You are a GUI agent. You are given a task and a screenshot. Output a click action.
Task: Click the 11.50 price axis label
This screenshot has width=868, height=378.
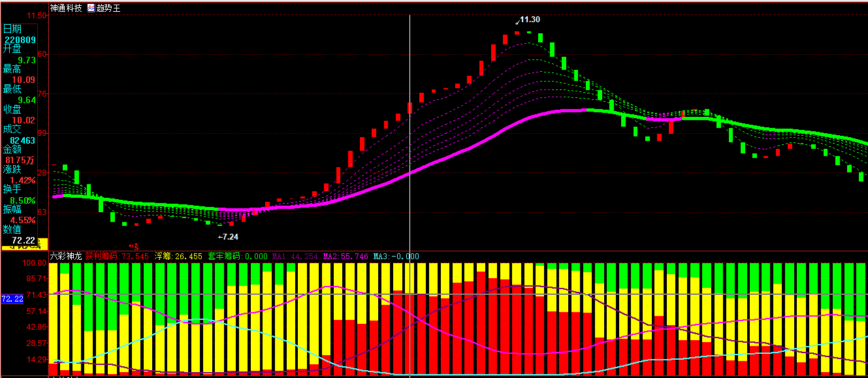click(35, 14)
